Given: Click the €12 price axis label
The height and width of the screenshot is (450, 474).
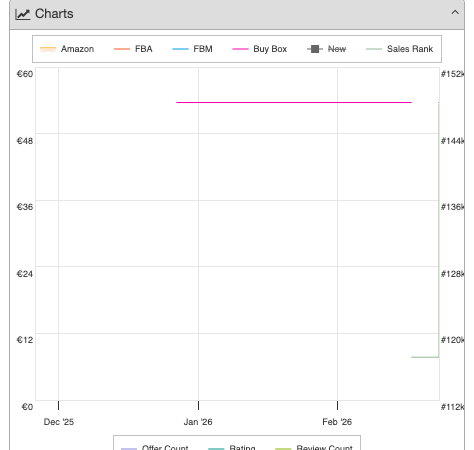Looking at the screenshot, I should point(25,340).
